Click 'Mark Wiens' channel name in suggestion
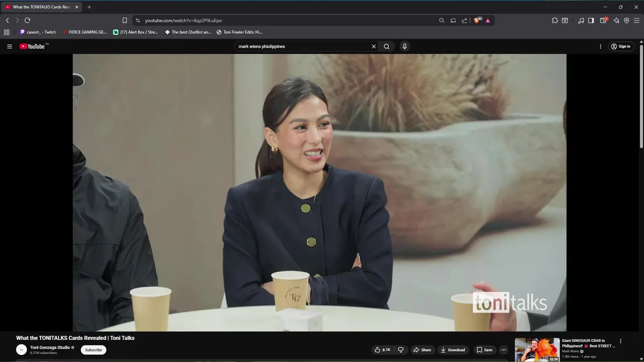 pos(571,351)
